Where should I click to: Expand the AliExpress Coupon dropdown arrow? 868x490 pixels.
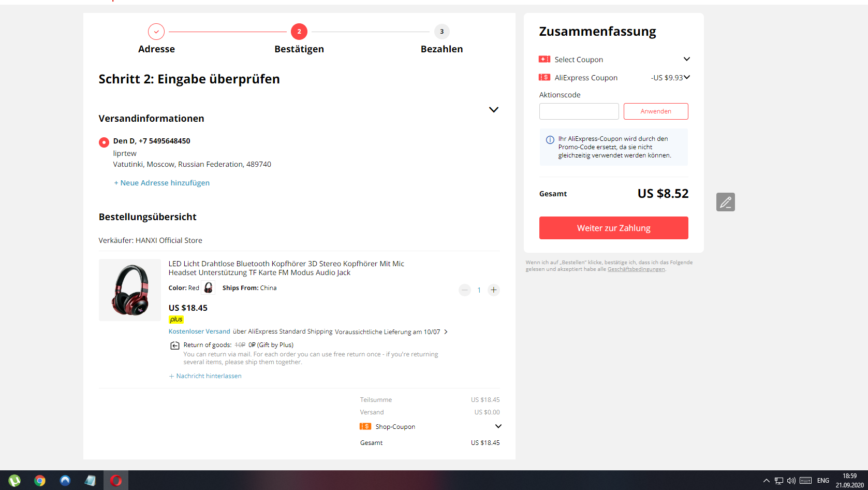click(687, 77)
